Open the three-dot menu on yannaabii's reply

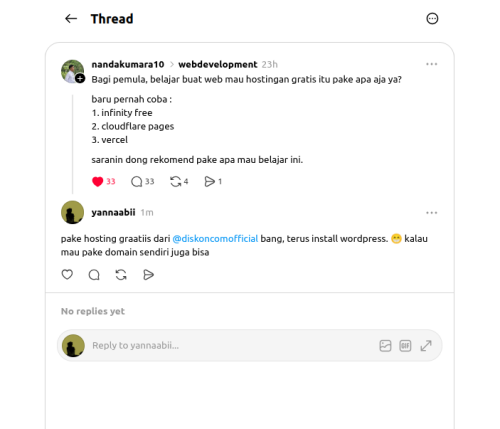coord(432,213)
